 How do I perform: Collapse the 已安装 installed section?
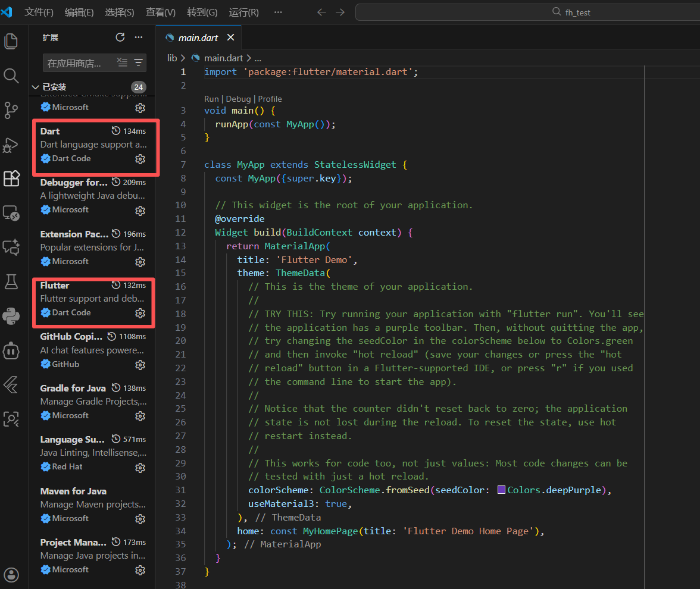pos(36,87)
